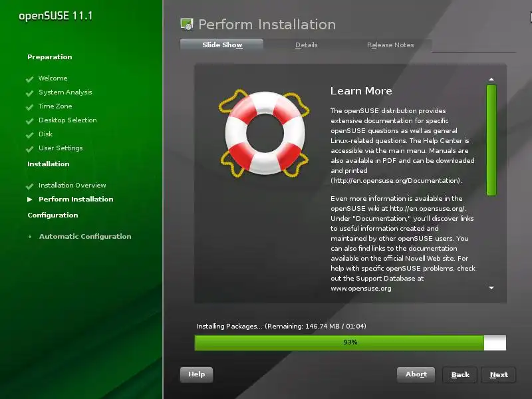Click the openSUSE 11.1 title
The width and height of the screenshot is (532, 399).
pos(55,15)
